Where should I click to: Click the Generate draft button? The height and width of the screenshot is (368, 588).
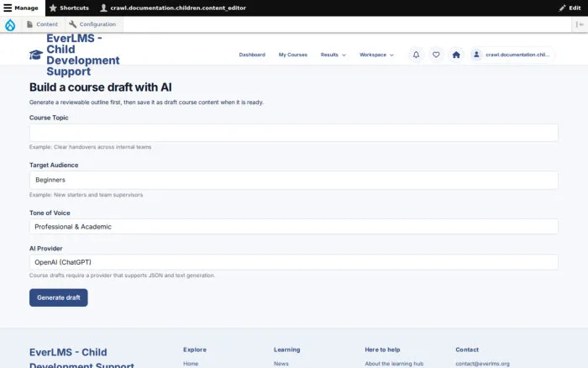59,297
